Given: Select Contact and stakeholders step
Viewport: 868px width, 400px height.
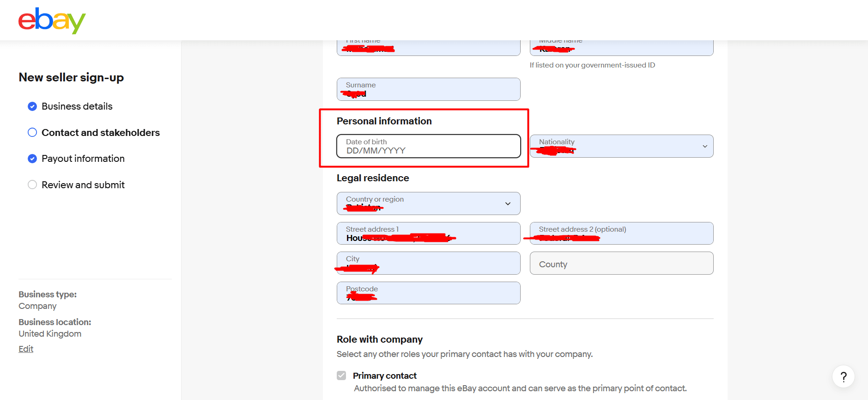Looking at the screenshot, I should click(101, 133).
